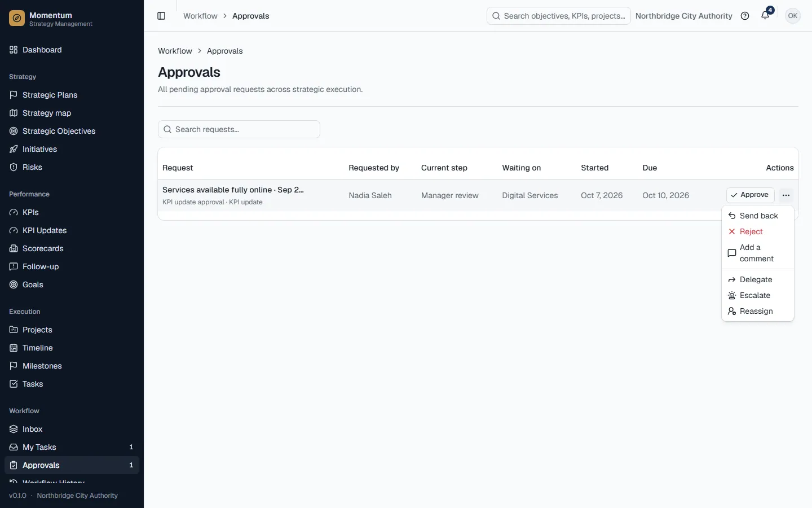Image resolution: width=812 pixels, height=508 pixels.
Task: Open the help circle icon
Action: (x=745, y=16)
